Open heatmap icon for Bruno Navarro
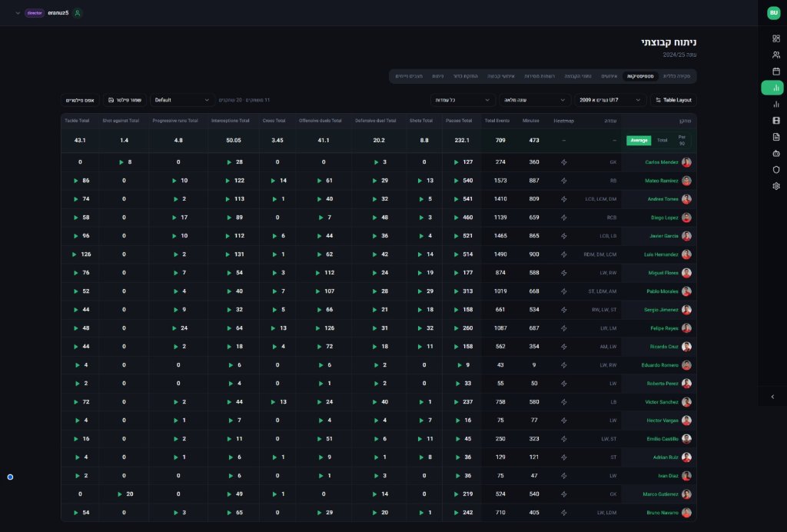 coord(563,513)
